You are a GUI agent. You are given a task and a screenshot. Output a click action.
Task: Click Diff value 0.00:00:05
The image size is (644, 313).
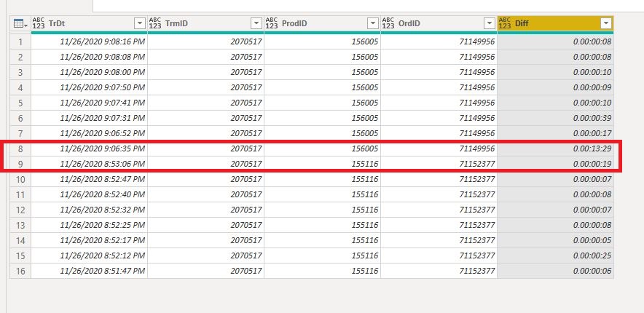coord(555,240)
